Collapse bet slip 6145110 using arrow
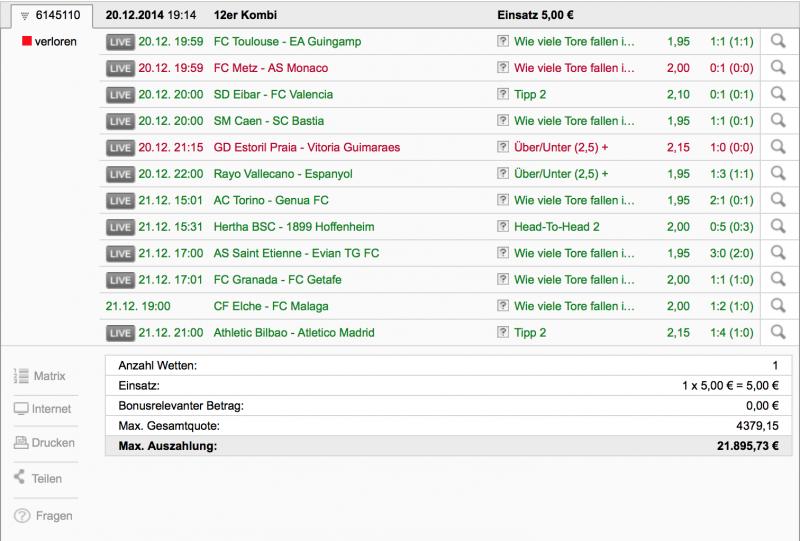 click(x=24, y=16)
